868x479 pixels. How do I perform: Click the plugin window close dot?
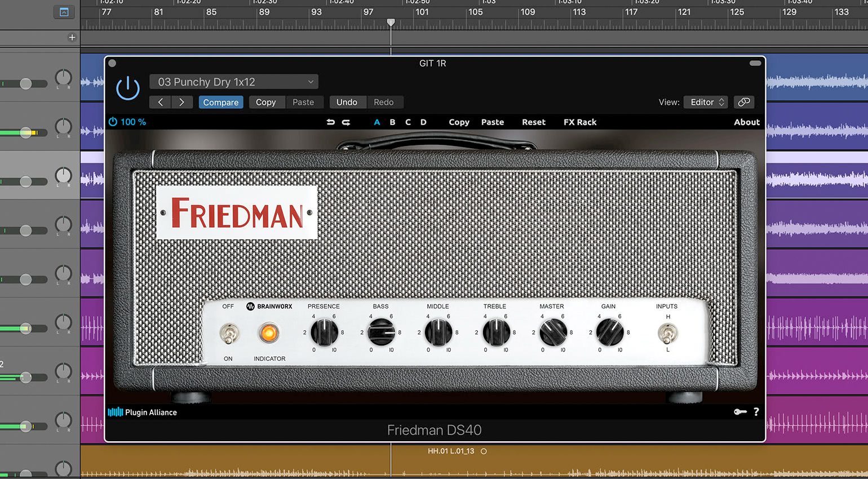[x=112, y=63]
